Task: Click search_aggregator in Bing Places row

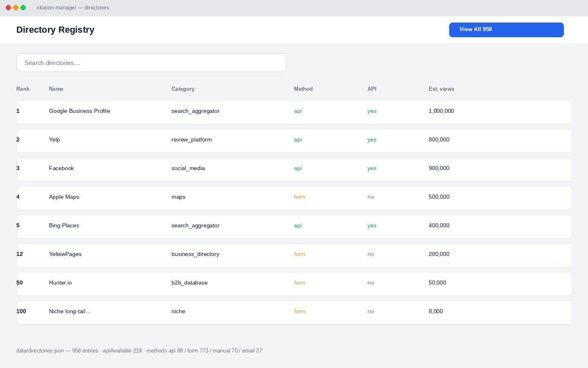Action: click(x=196, y=226)
